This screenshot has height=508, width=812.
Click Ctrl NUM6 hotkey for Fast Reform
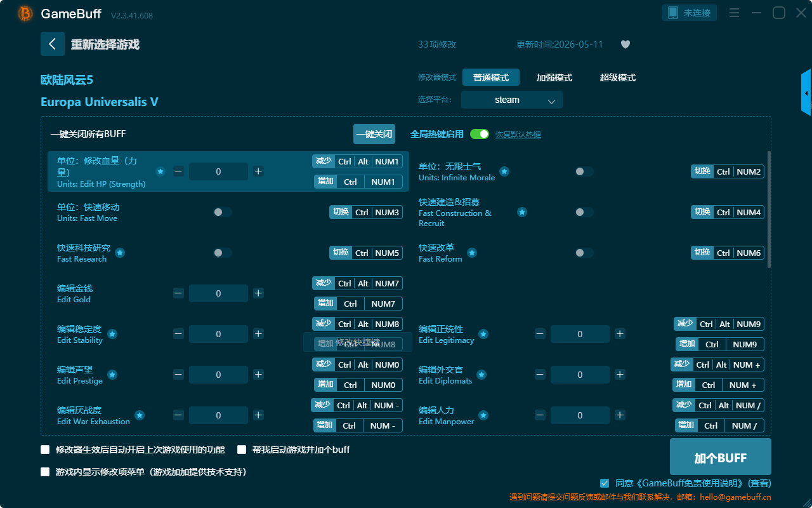pyautogui.click(x=728, y=253)
